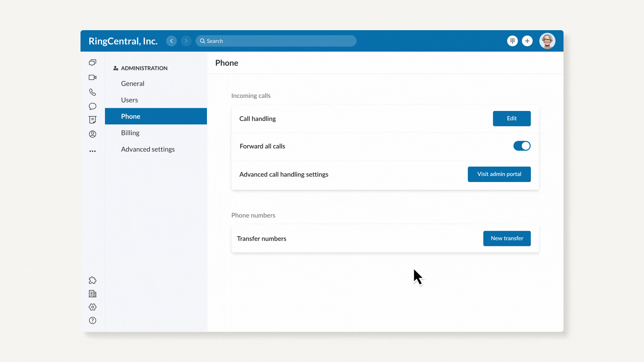Select the General menu item
644x362 pixels.
(x=133, y=83)
